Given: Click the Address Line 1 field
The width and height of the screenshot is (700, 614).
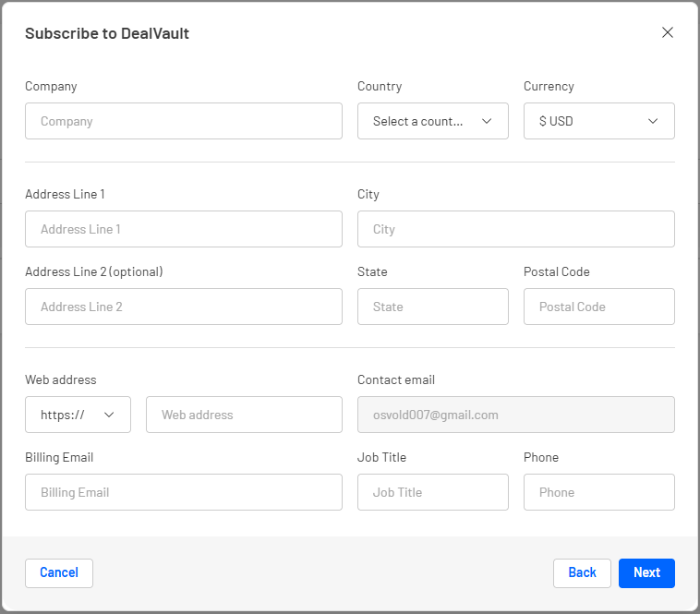Looking at the screenshot, I should pyautogui.click(x=184, y=229).
